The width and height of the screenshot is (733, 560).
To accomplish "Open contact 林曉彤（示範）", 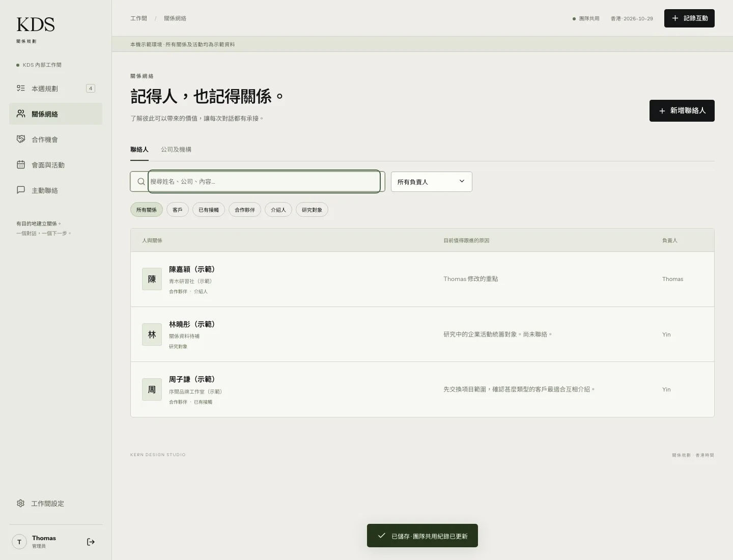I will (422, 334).
